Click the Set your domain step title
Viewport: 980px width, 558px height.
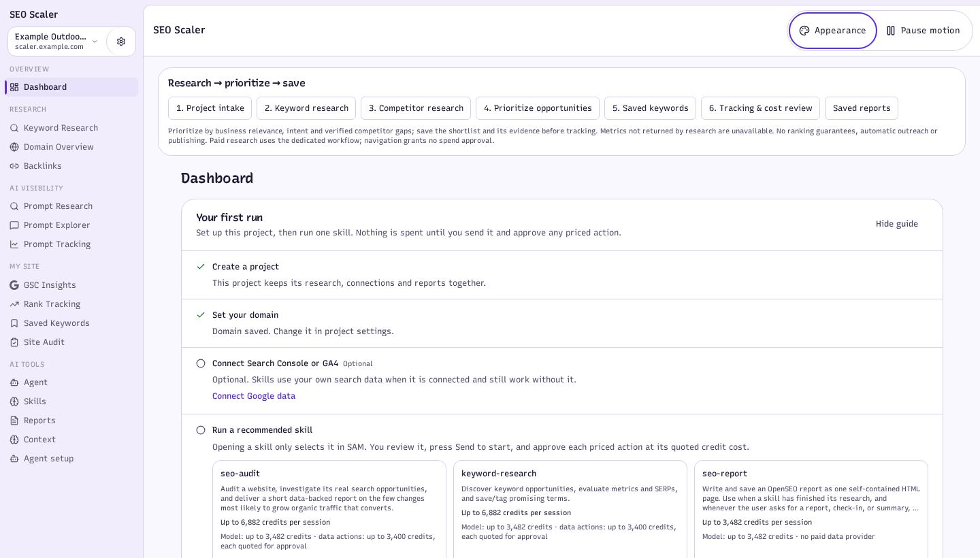point(245,315)
